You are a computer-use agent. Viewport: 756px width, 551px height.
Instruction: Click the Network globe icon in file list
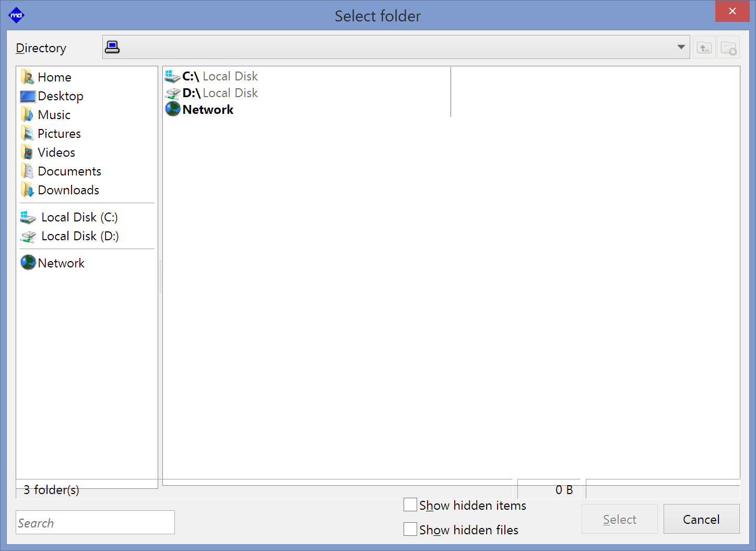[x=173, y=109]
